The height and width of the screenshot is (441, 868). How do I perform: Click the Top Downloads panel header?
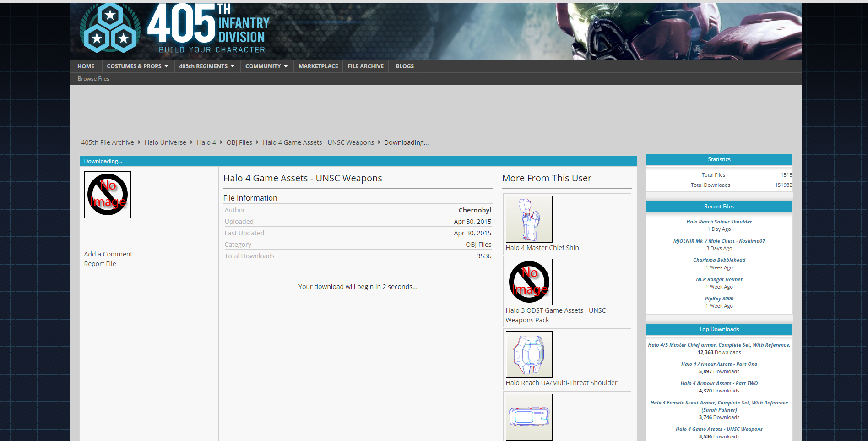pos(719,329)
